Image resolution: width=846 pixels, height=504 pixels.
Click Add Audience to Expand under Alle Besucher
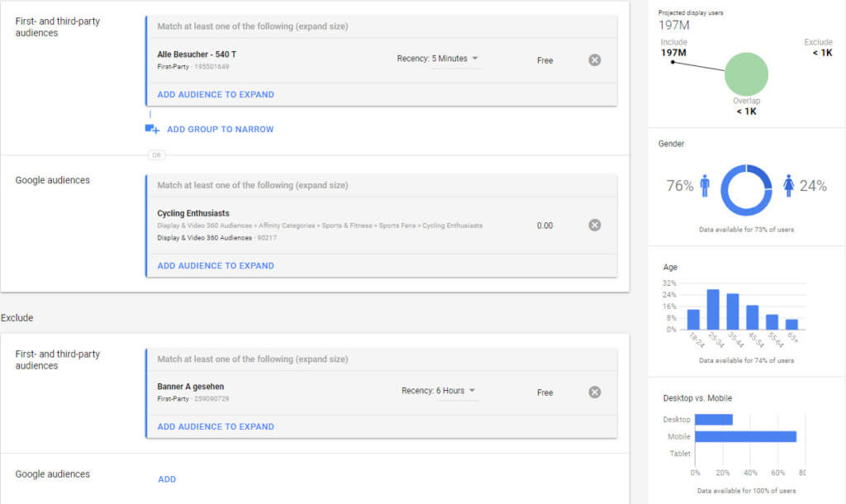click(x=216, y=94)
